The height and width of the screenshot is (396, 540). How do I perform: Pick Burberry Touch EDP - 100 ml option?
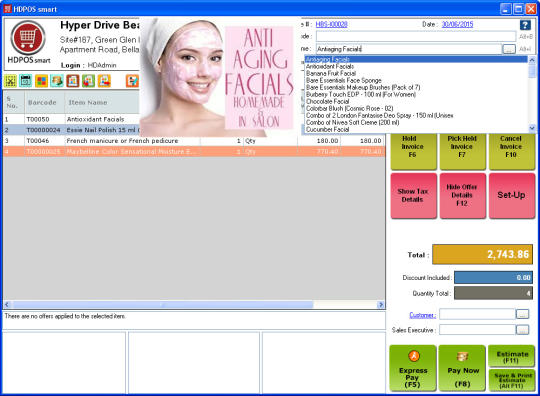[416, 94]
